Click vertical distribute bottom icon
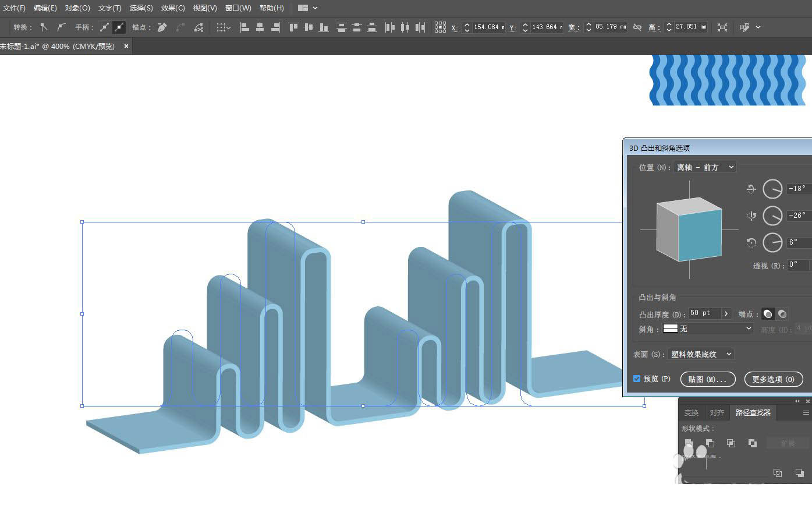 pyautogui.click(x=372, y=27)
